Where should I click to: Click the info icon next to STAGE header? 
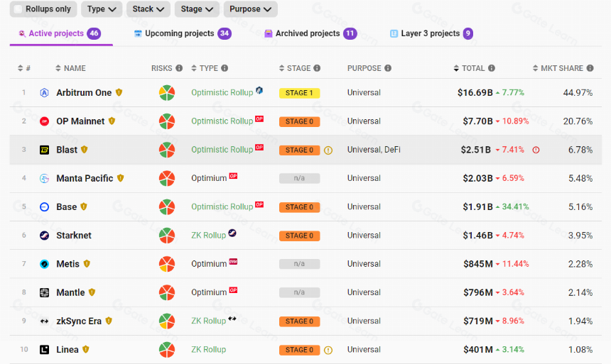pos(317,68)
